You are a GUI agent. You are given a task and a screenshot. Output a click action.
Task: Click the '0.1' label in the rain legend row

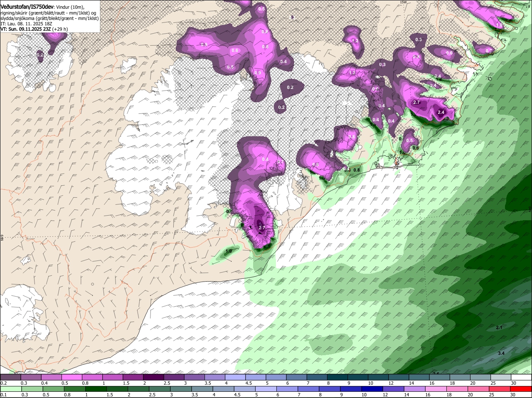tap(4, 395)
